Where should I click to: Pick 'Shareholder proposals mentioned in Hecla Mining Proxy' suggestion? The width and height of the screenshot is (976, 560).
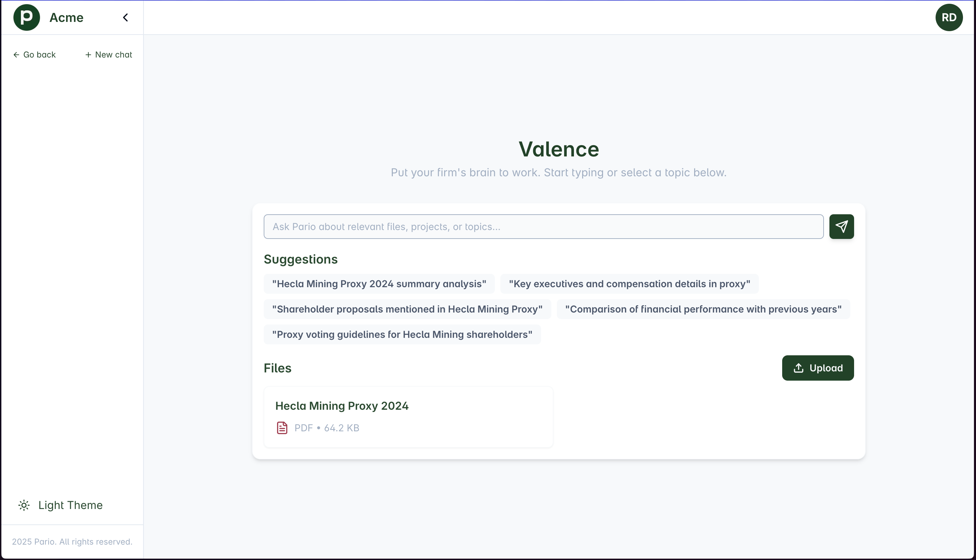[407, 309]
